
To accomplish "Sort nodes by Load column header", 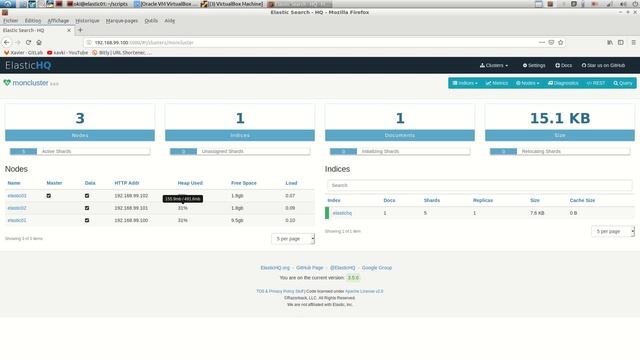I will pyautogui.click(x=291, y=183).
